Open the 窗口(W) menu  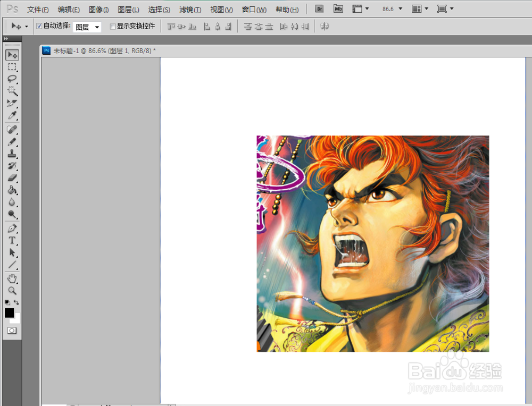254,10
